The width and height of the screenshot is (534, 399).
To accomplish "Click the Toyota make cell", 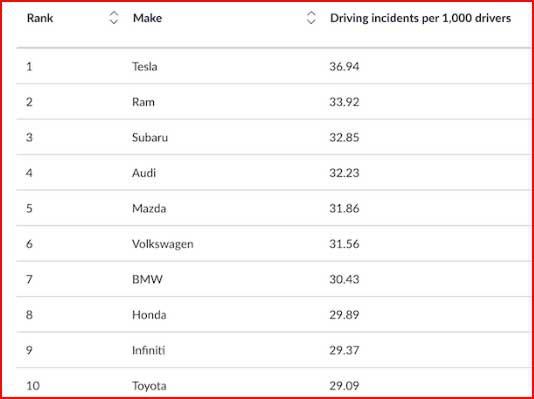I will pos(149,386).
